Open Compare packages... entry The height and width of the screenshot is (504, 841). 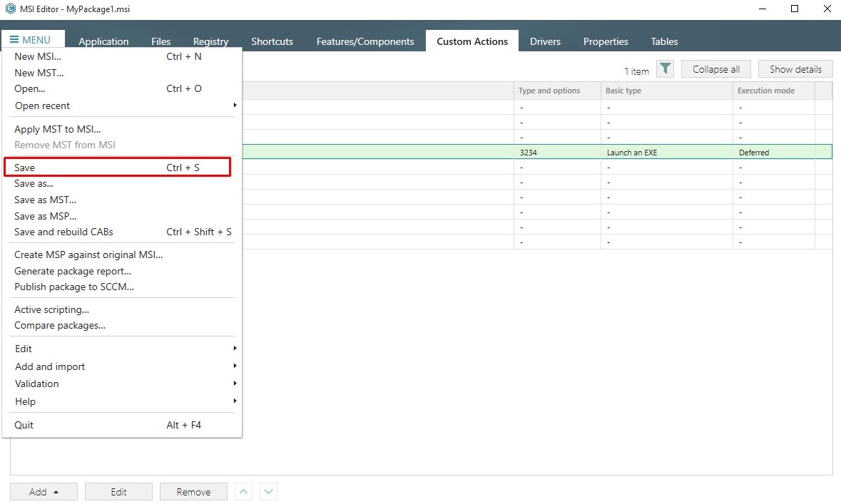pyautogui.click(x=122, y=326)
